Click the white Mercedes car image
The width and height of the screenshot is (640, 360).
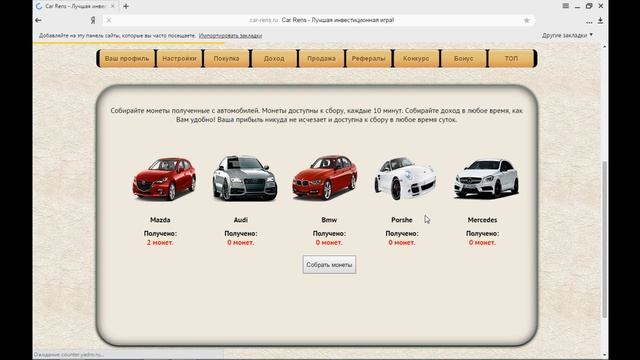pyautogui.click(x=486, y=178)
